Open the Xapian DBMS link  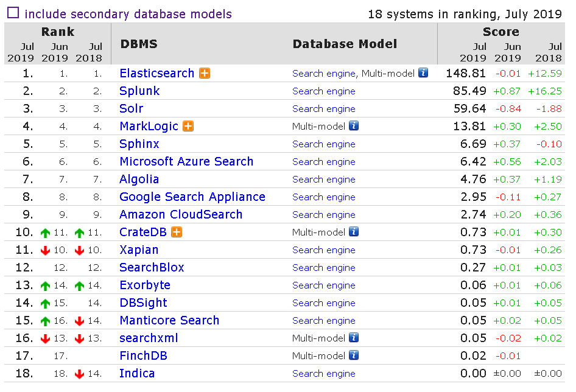[x=139, y=250]
